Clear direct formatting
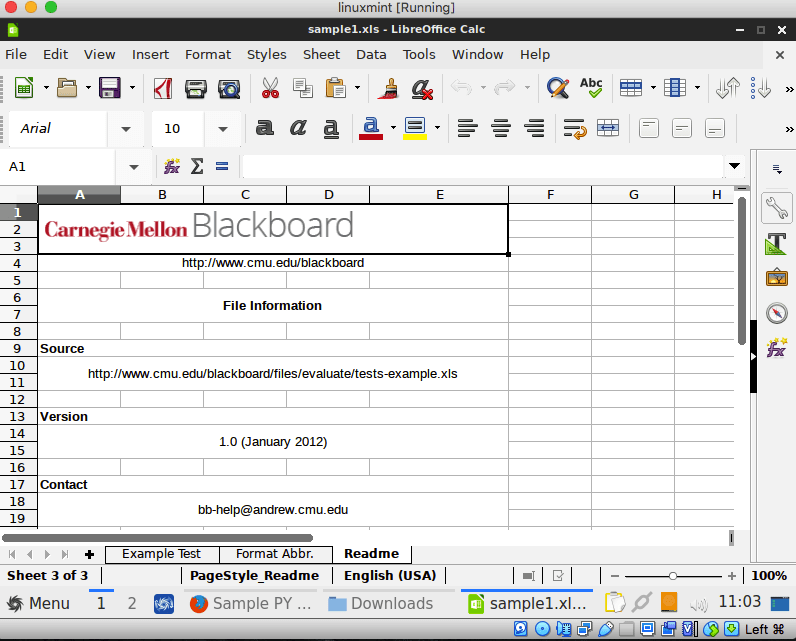This screenshot has height=641, width=796. [422, 89]
